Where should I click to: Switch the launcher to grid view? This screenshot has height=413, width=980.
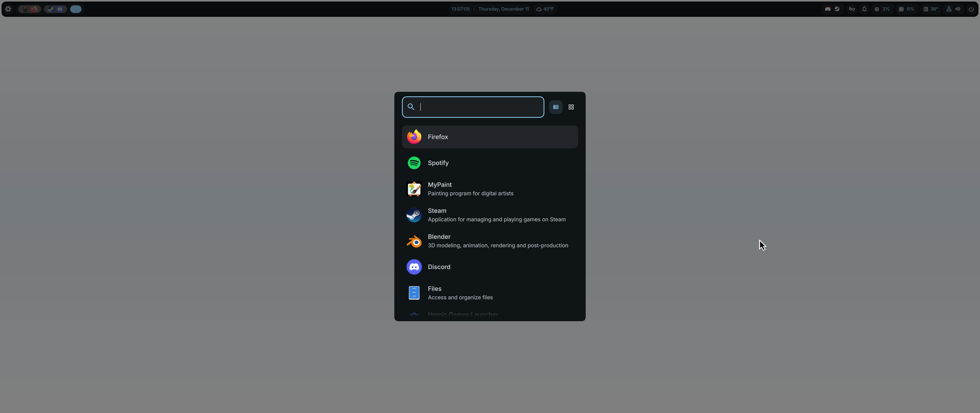pyautogui.click(x=571, y=107)
